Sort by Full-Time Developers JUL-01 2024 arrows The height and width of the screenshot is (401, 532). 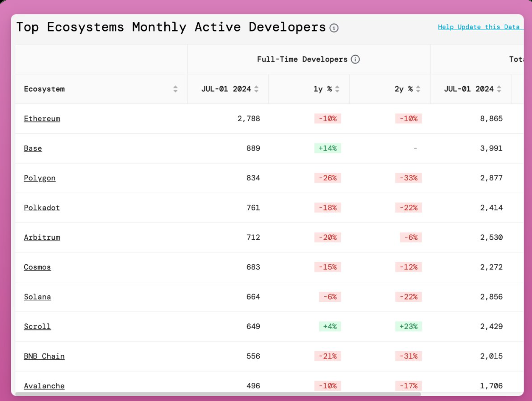click(x=256, y=89)
